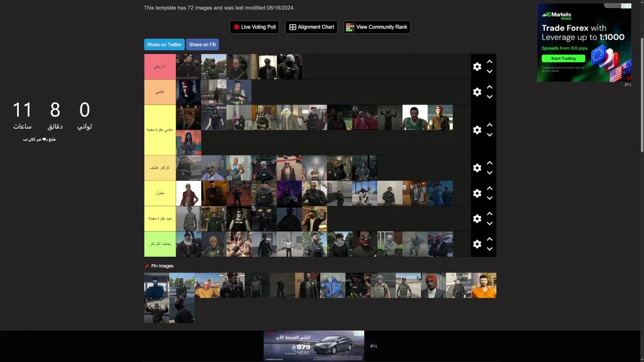Move the green يحذف الكركتر tier up
Image resolution: width=644 pixels, height=362 pixels.
tap(490, 239)
